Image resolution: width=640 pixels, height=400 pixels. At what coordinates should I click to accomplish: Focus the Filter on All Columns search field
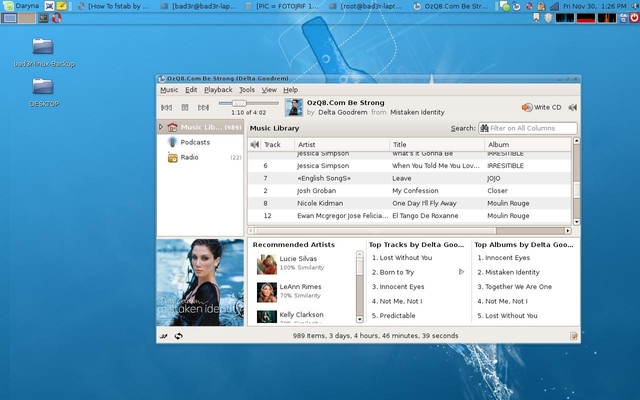(x=528, y=128)
